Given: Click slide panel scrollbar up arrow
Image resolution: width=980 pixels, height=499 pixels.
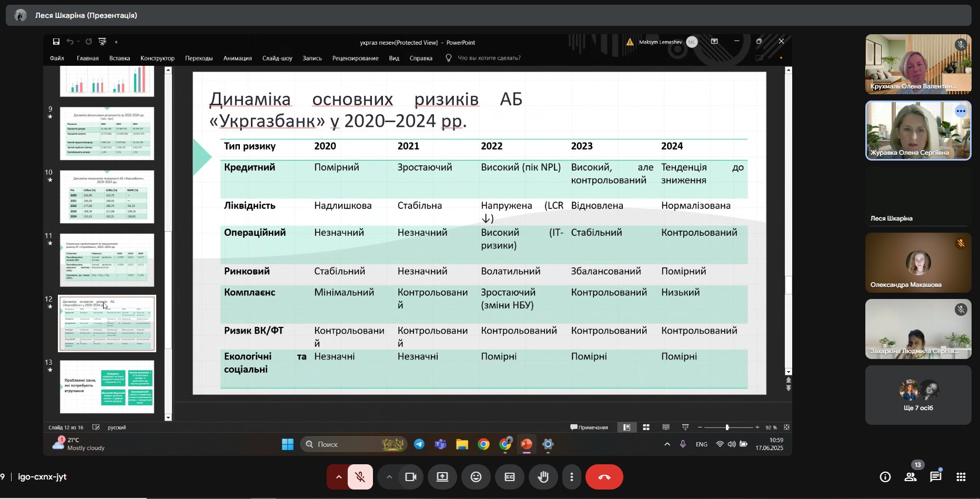Looking at the screenshot, I should click(168, 70).
